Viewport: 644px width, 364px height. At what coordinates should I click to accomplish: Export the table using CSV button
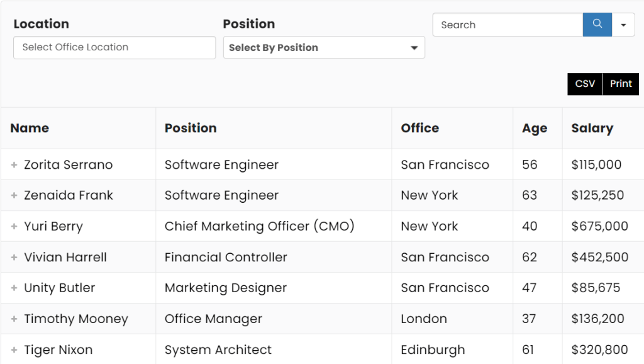pos(585,84)
